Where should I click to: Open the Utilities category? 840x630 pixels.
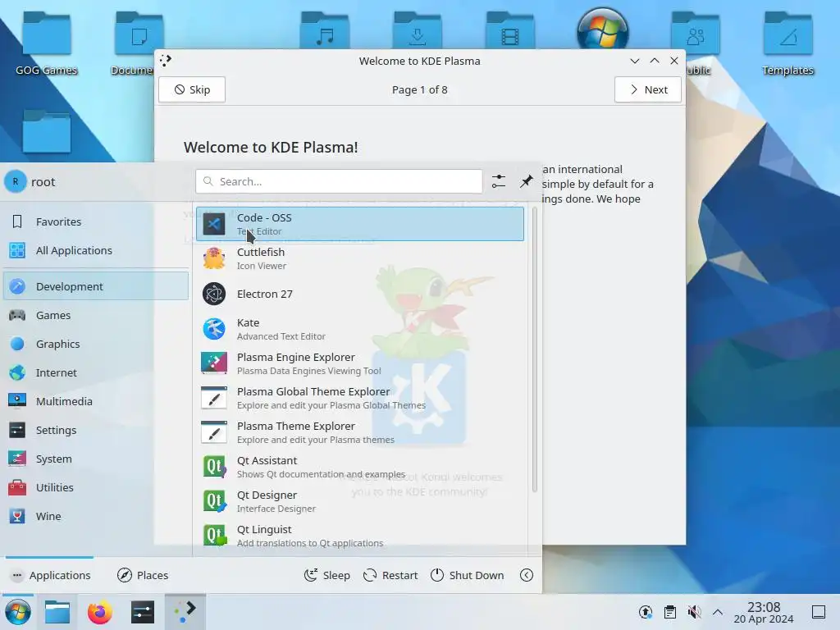pyautogui.click(x=96, y=487)
